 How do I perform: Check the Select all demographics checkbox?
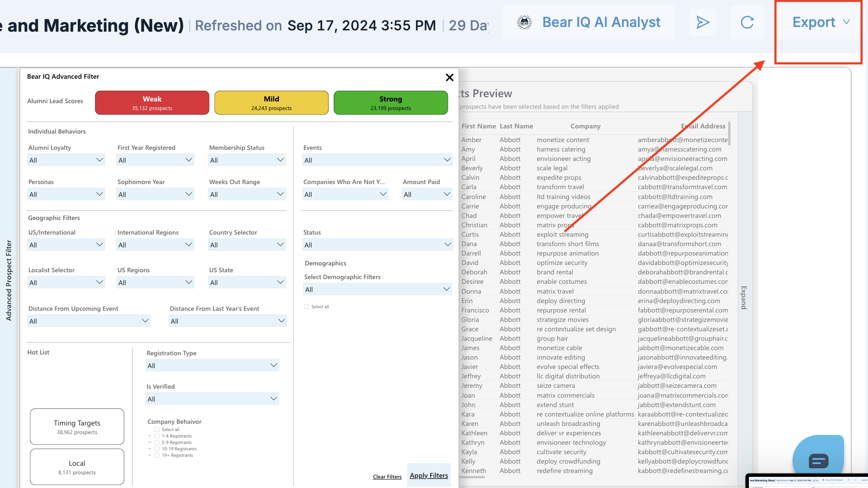point(306,306)
